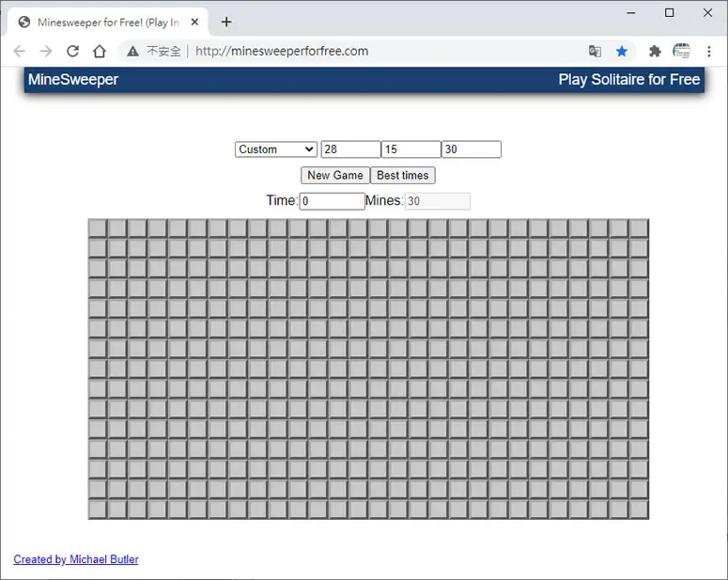Click the Mines remaining field
The height and width of the screenshot is (580, 728).
438,201
